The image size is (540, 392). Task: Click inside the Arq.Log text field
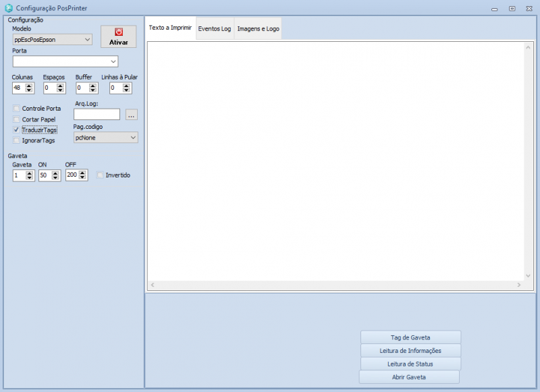[97, 115]
